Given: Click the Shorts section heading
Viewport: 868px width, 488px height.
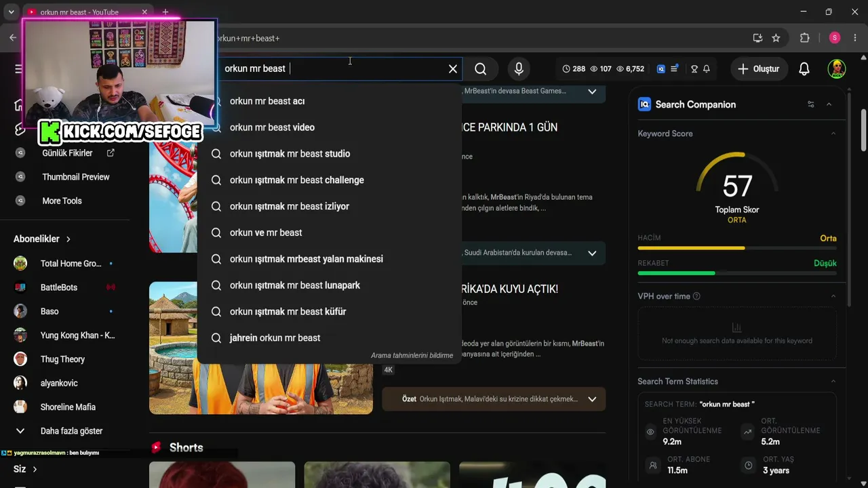Looking at the screenshot, I should pyautogui.click(x=186, y=447).
